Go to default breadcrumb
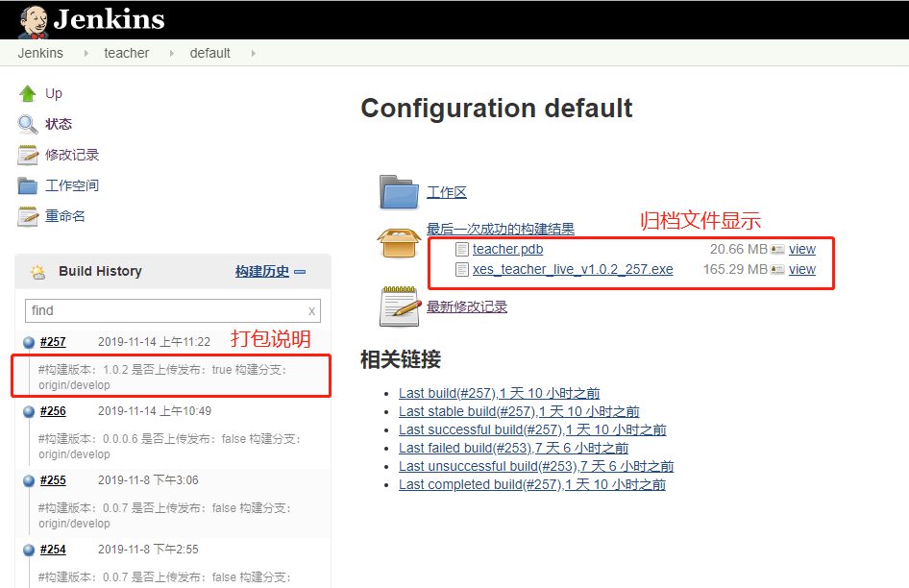This screenshot has height=588, width=909. coord(209,54)
